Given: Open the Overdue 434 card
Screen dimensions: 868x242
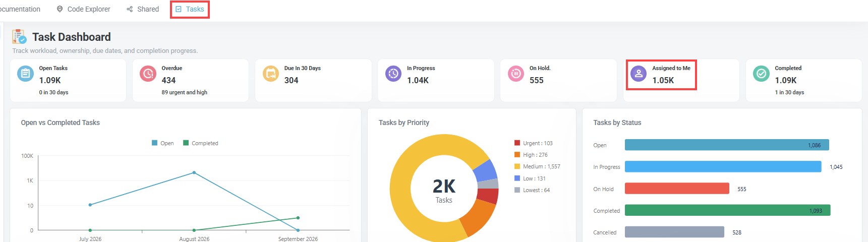Looking at the screenshot, I should tap(191, 80).
